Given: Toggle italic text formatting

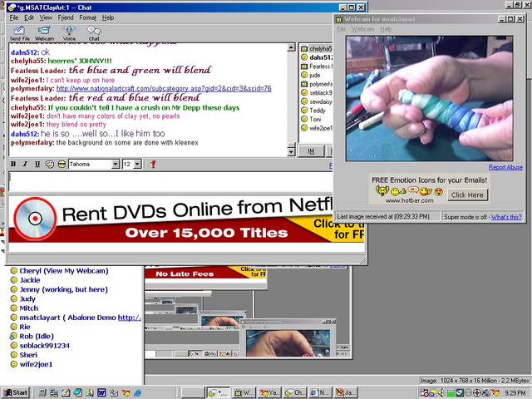Looking at the screenshot, I should coord(25,165).
